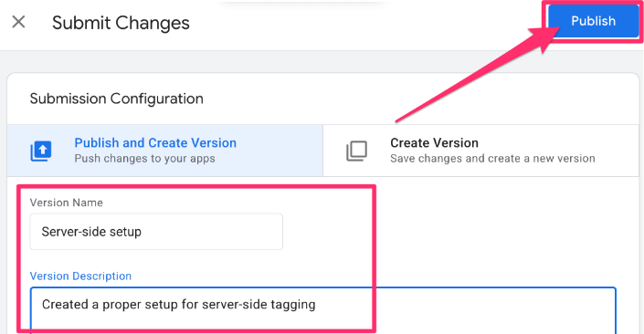This screenshot has width=644, height=334.
Task: Edit the Version Name input field
Action: point(156,232)
